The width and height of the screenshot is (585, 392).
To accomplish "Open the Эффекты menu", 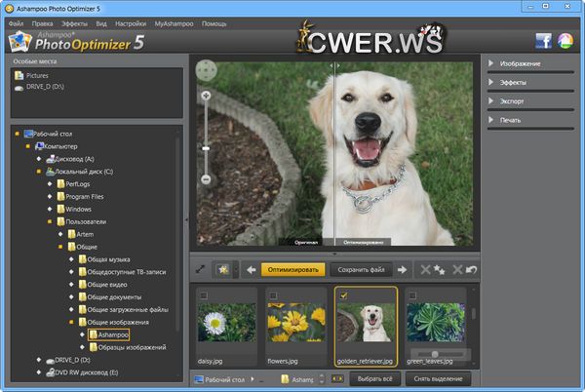I will (x=72, y=21).
